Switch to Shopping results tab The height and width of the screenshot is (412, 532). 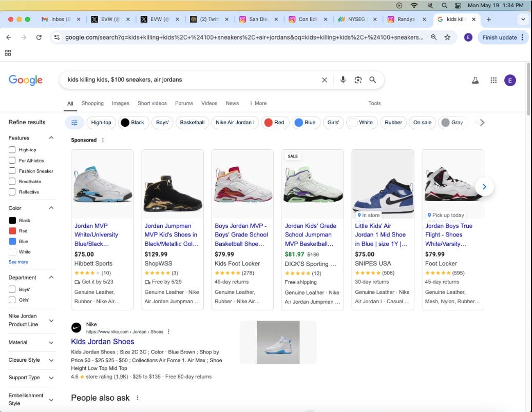coord(92,103)
